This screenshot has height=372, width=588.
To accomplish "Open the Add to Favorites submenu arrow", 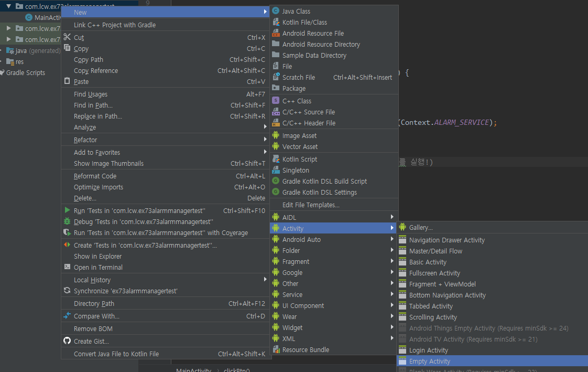I will pyautogui.click(x=265, y=152).
